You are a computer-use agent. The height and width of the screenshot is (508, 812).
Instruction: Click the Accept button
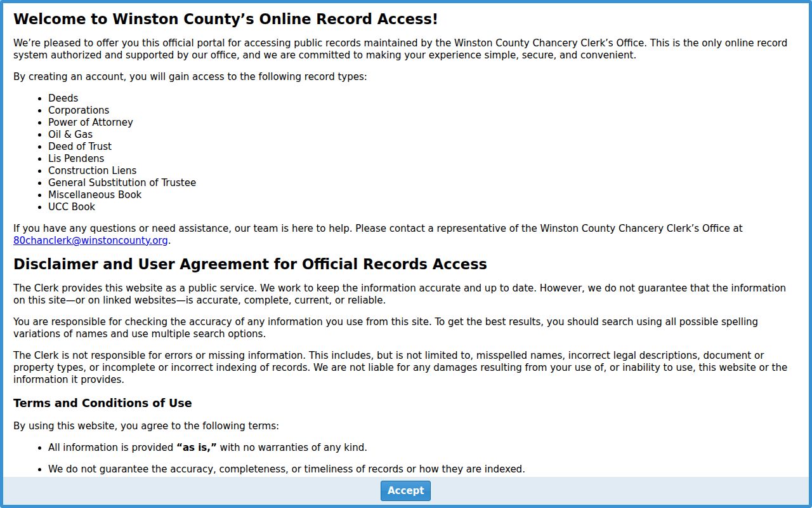click(x=405, y=490)
